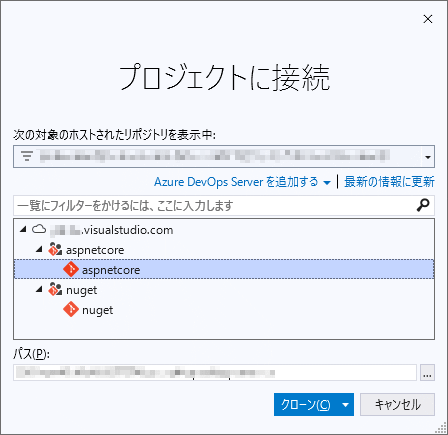The height and width of the screenshot is (435, 448).
Task: Select the visualstudio.com server row
Action: pos(224,230)
